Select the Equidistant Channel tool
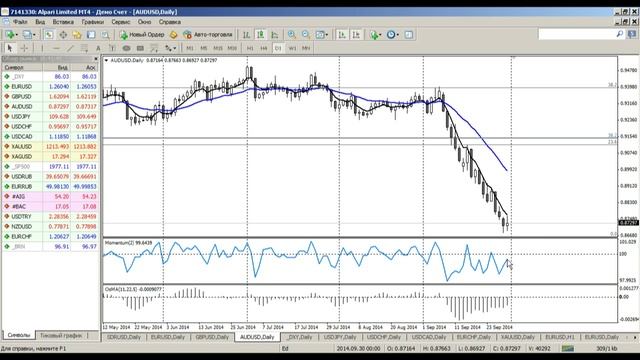This screenshot has width=640, height=360. click(84, 48)
